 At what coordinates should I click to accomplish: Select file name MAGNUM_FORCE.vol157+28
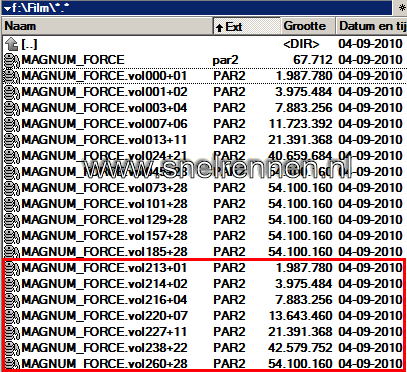pos(104,236)
